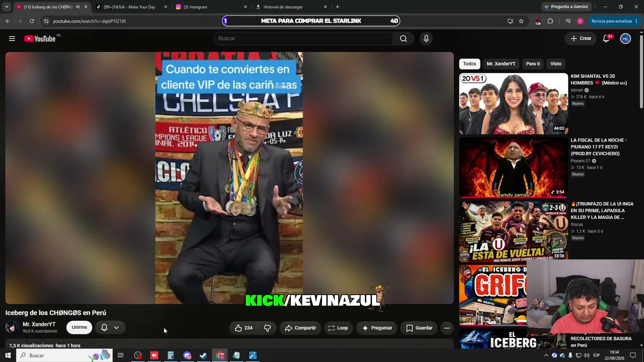Close the Instagram tab
The height and width of the screenshot is (362, 644).
pyautogui.click(x=246, y=7)
